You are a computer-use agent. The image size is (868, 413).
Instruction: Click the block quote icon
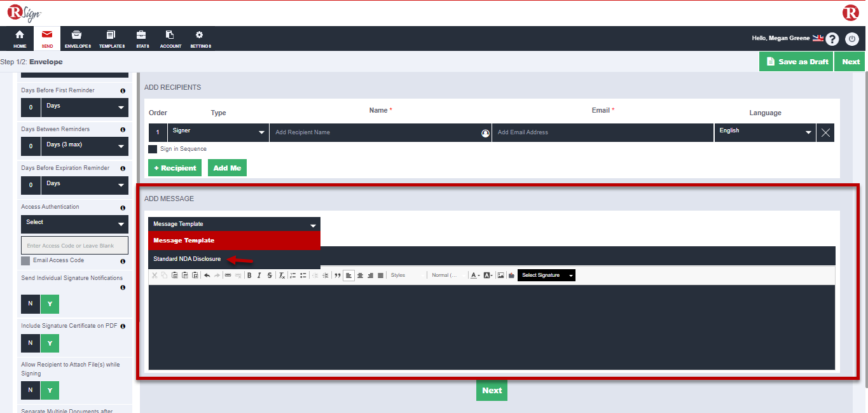pyautogui.click(x=338, y=276)
